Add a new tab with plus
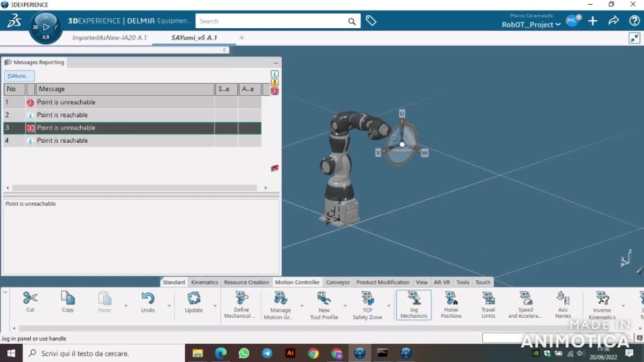644x362 pixels. (x=241, y=38)
